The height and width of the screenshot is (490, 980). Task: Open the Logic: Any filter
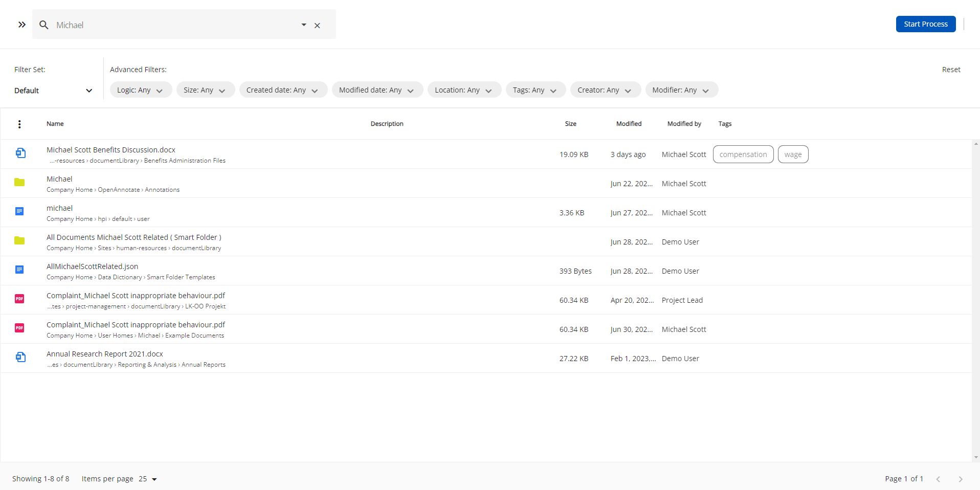141,90
